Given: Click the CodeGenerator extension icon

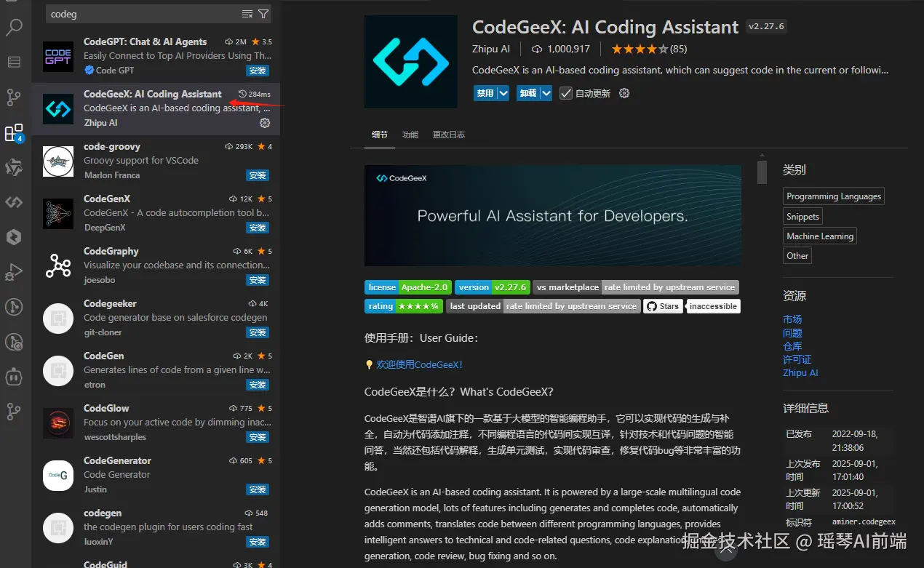Looking at the screenshot, I should click(58, 475).
